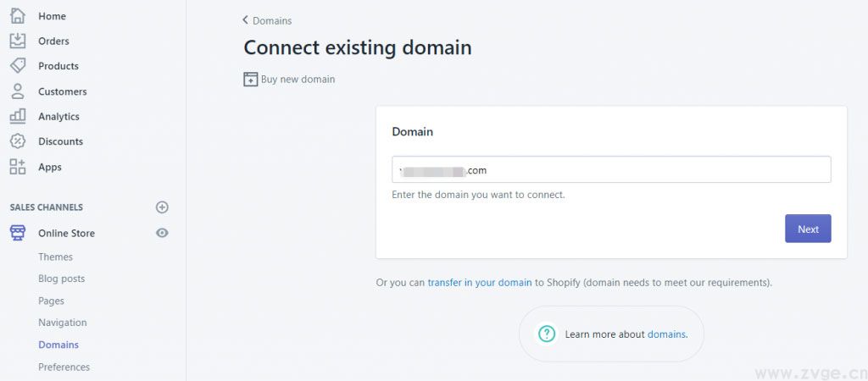View online store via eye icon
Viewport: 868px width, 381px height.
coord(163,233)
